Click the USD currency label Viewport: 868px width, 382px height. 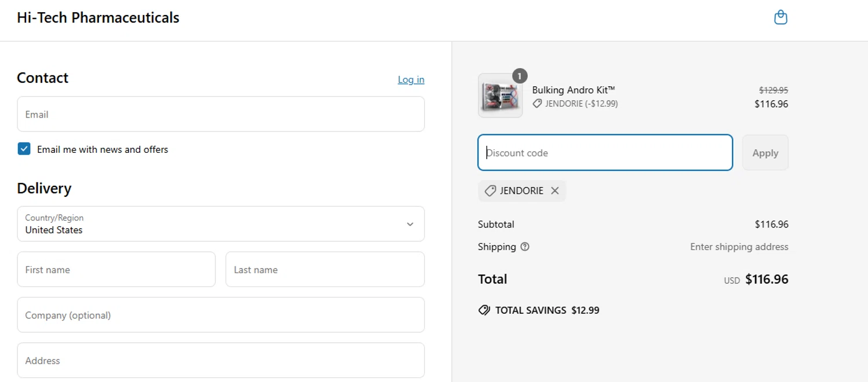coord(732,280)
